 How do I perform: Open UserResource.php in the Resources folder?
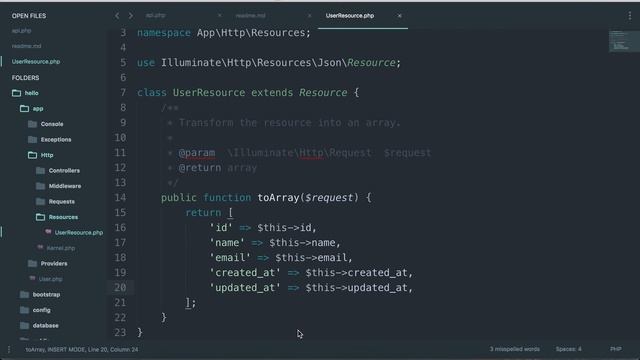(x=79, y=233)
